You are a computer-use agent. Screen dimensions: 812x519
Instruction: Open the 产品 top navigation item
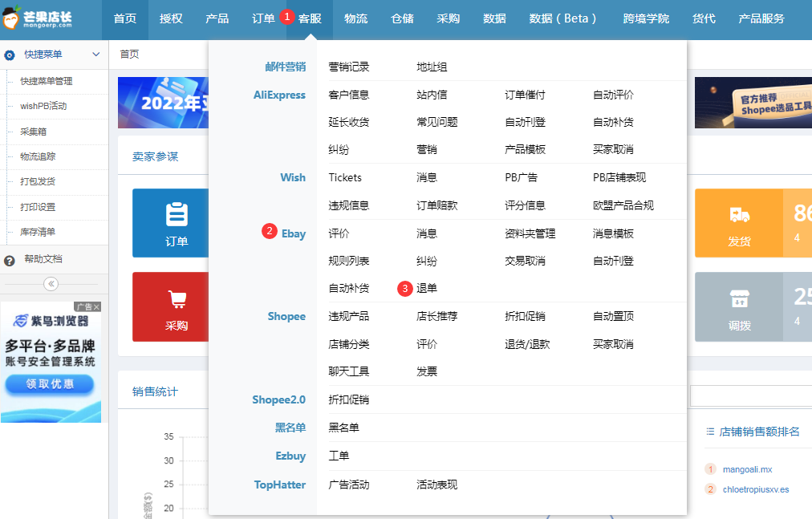pyautogui.click(x=217, y=19)
